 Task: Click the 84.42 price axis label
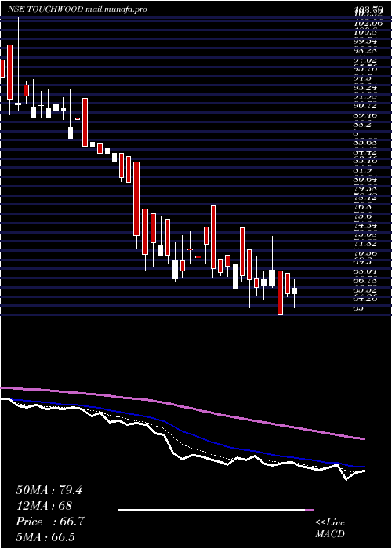[x=365, y=152]
